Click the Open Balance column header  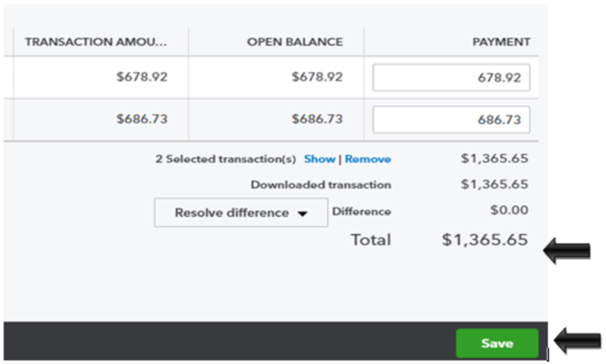[295, 42]
